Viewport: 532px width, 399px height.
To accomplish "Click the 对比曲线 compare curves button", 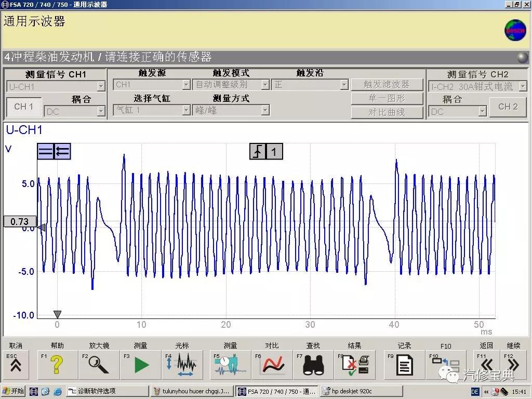I will point(387,112).
